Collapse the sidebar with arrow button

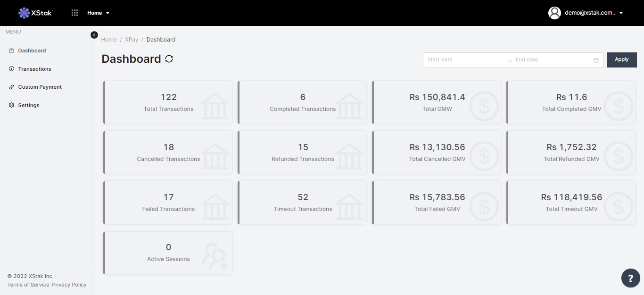click(94, 35)
